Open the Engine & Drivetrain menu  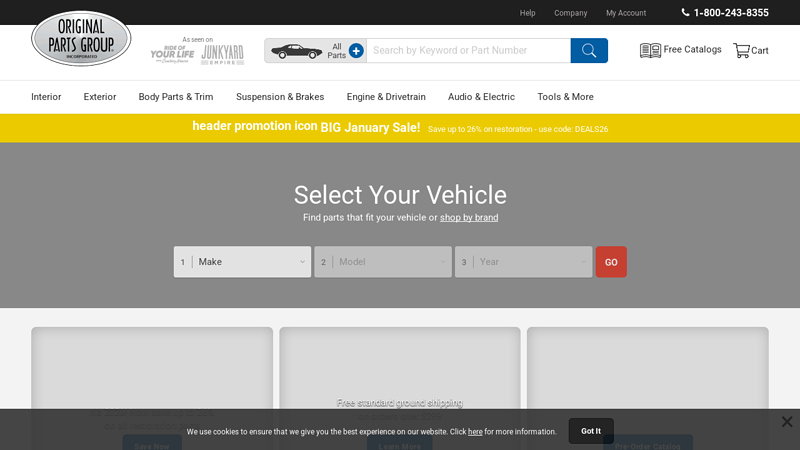point(386,97)
